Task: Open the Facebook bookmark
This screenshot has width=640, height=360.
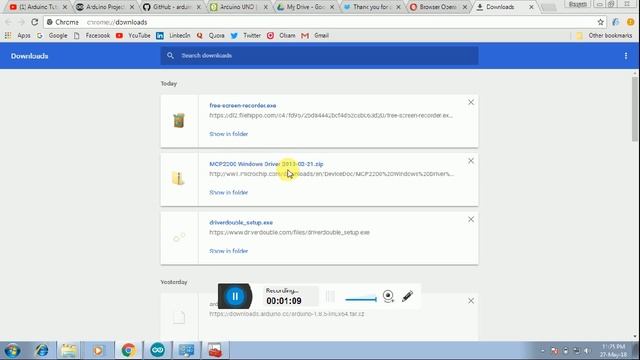Action: tap(92, 36)
